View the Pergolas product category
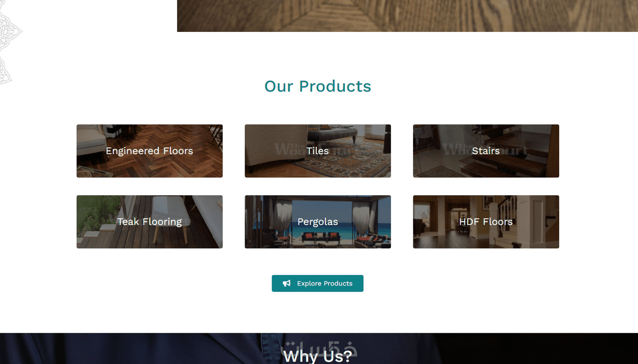The width and height of the screenshot is (638, 364). [x=317, y=222]
